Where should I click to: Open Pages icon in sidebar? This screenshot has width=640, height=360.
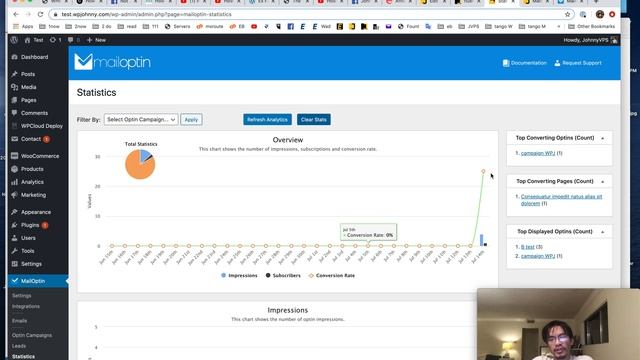pos(15,100)
